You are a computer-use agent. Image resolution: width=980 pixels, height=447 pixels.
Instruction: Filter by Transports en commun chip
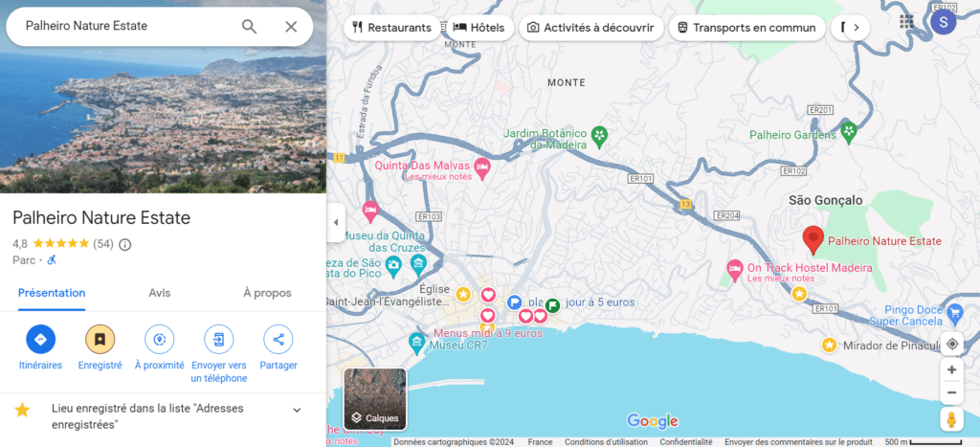pos(746,28)
